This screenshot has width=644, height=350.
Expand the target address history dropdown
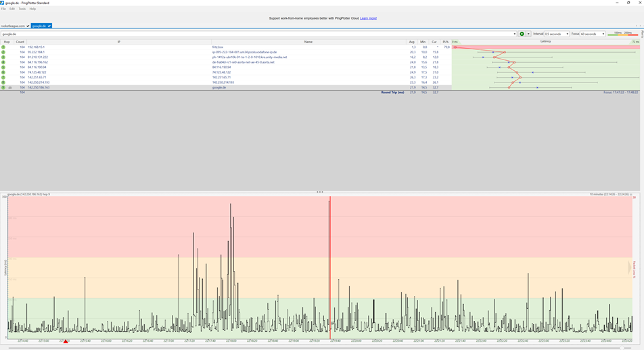514,34
